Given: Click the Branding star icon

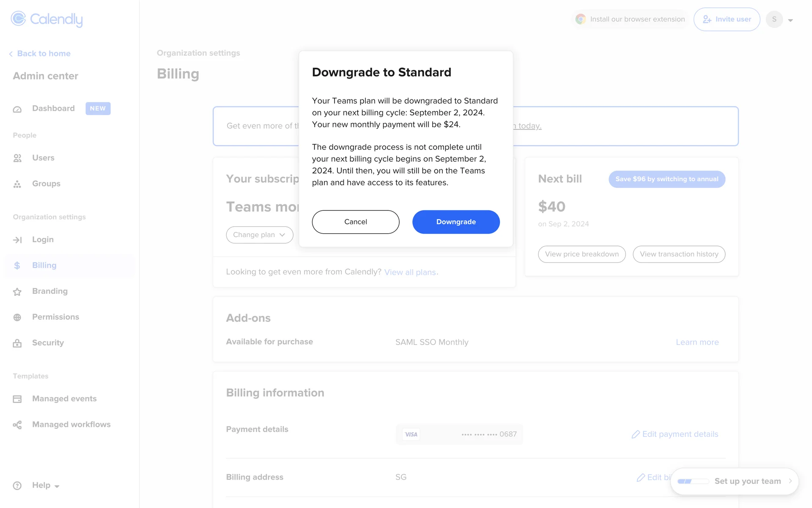Looking at the screenshot, I should click(17, 292).
